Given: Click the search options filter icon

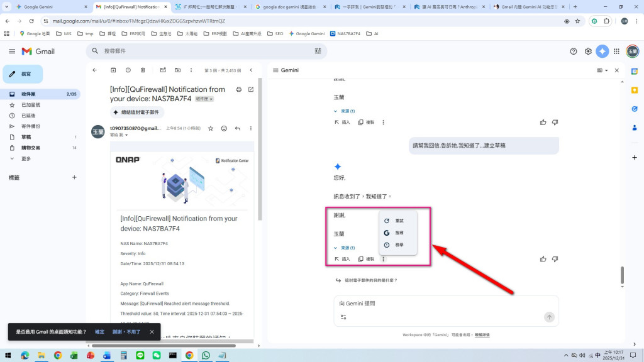Looking at the screenshot, I should [x=318, y=51].
